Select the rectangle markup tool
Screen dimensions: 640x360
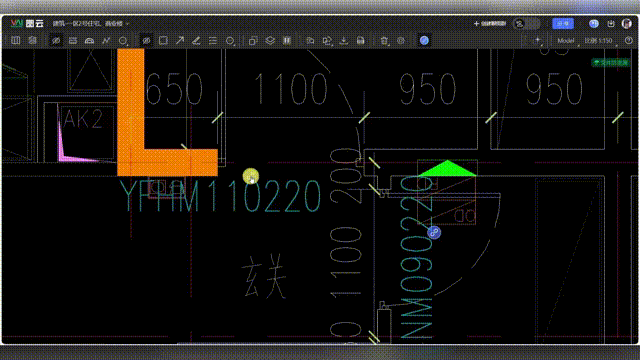click(x=163, y=40)
